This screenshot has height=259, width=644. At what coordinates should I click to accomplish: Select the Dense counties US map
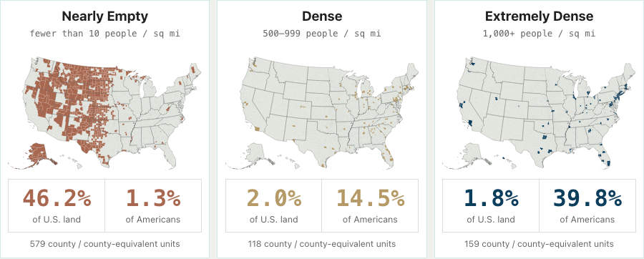tap(322, 113)
